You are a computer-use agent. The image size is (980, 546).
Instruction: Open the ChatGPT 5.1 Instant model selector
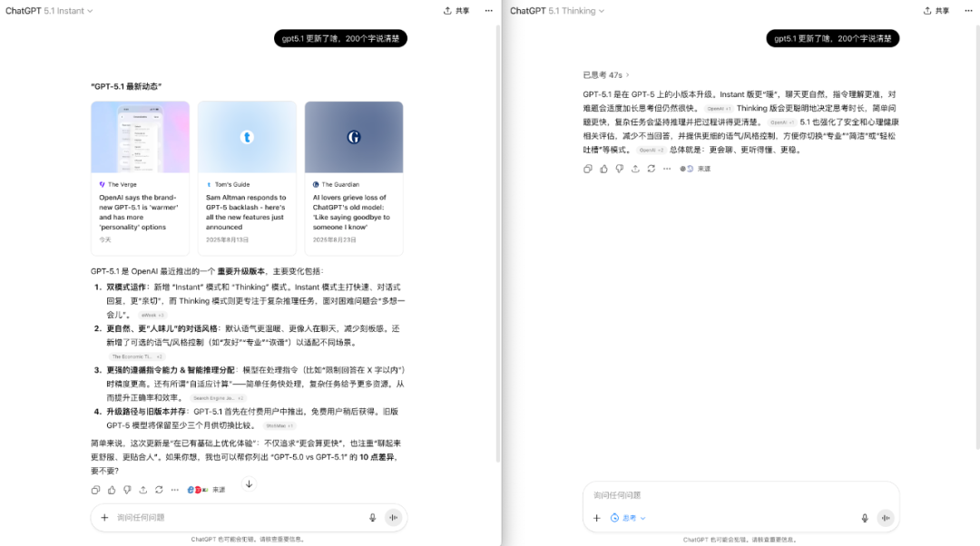[49, 11]
